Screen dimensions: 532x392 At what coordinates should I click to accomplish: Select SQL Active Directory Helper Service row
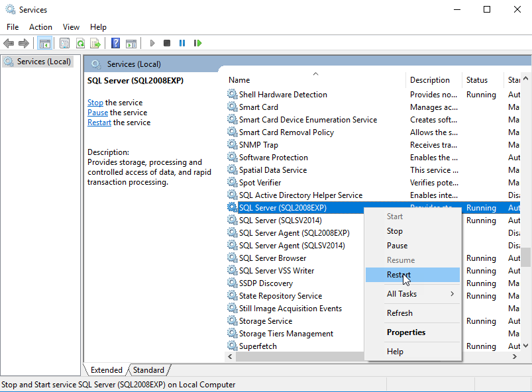(373, 195)
